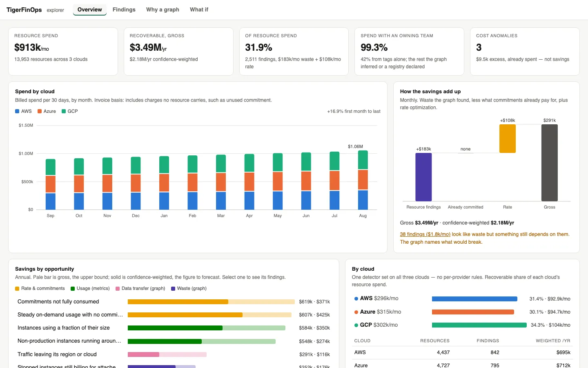Click the Recoverable, Gross $3.49M/yr card
The height and width of the screenshot is (368, 588).
coord(178,52)
